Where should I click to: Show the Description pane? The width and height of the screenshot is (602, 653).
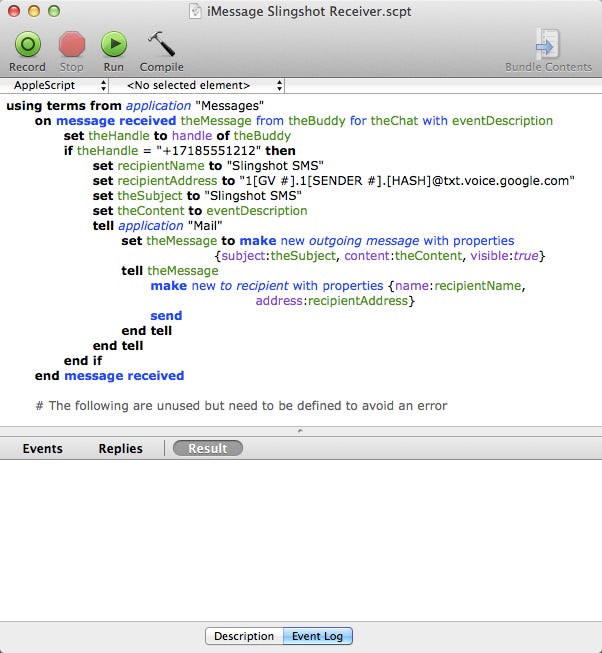pyautogui.click(x=244, y=636)
